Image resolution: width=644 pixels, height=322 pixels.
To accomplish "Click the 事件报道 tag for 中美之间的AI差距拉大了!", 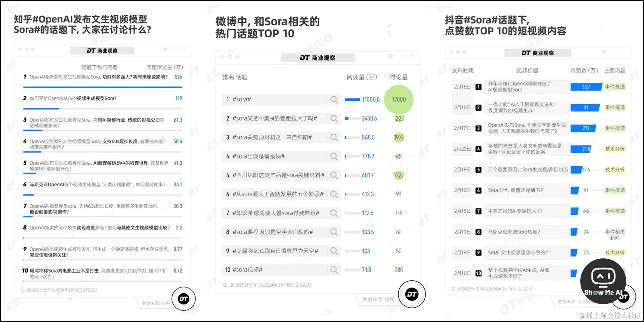I will coord(615,211).
